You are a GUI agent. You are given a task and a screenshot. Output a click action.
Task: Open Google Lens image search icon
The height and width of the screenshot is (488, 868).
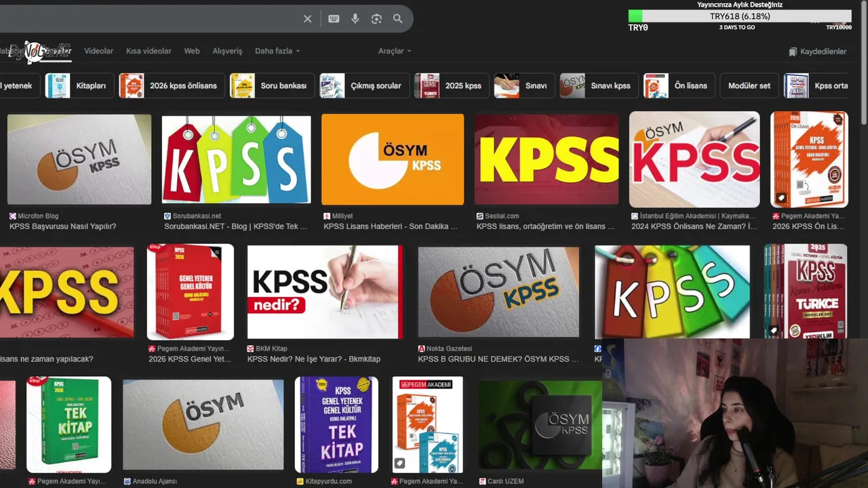click(x=376, y=19)
